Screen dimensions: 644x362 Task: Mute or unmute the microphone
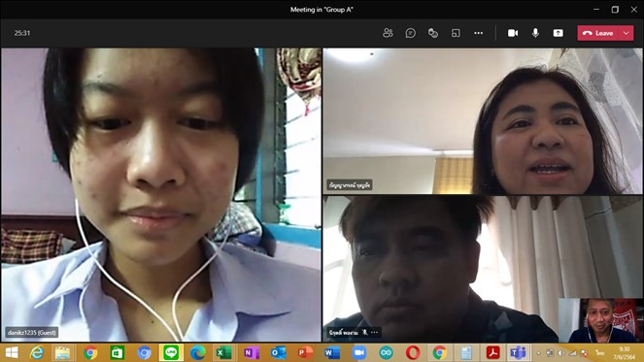click(535, 33)
